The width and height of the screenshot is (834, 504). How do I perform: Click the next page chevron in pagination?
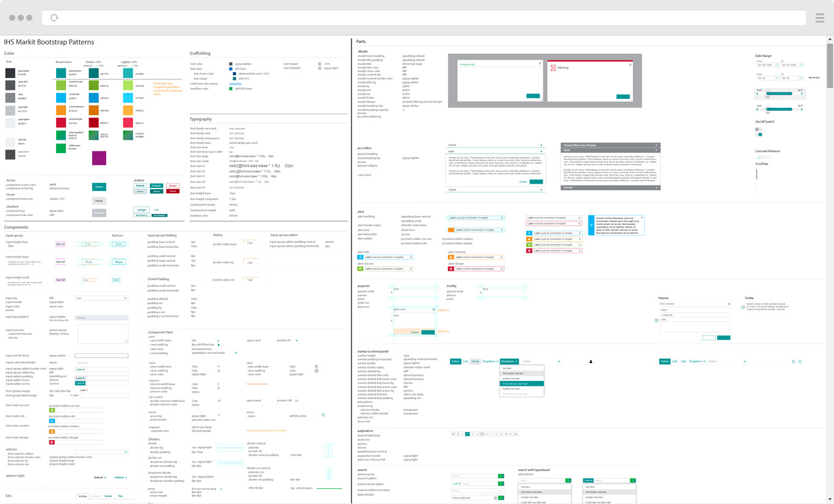click(x=511, y=434)
